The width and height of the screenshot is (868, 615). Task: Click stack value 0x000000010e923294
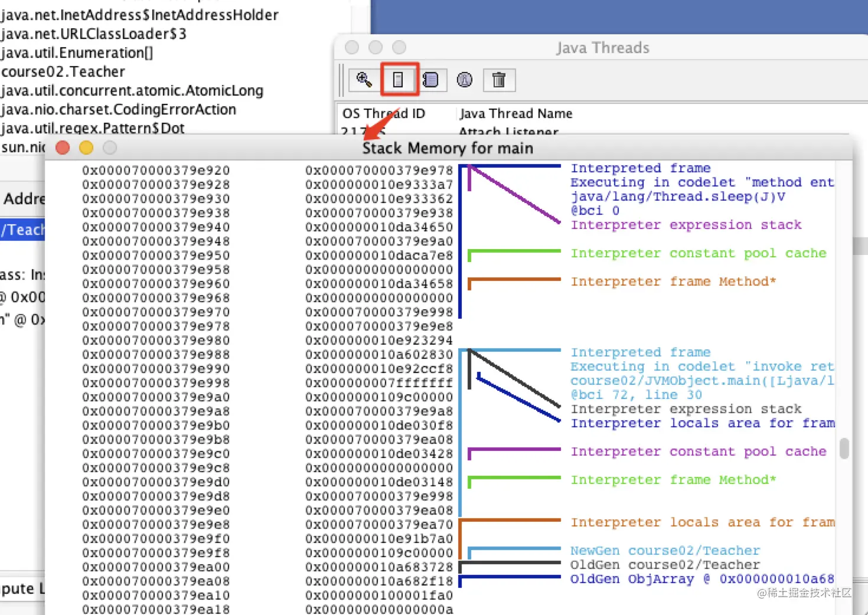pos(379,340)
